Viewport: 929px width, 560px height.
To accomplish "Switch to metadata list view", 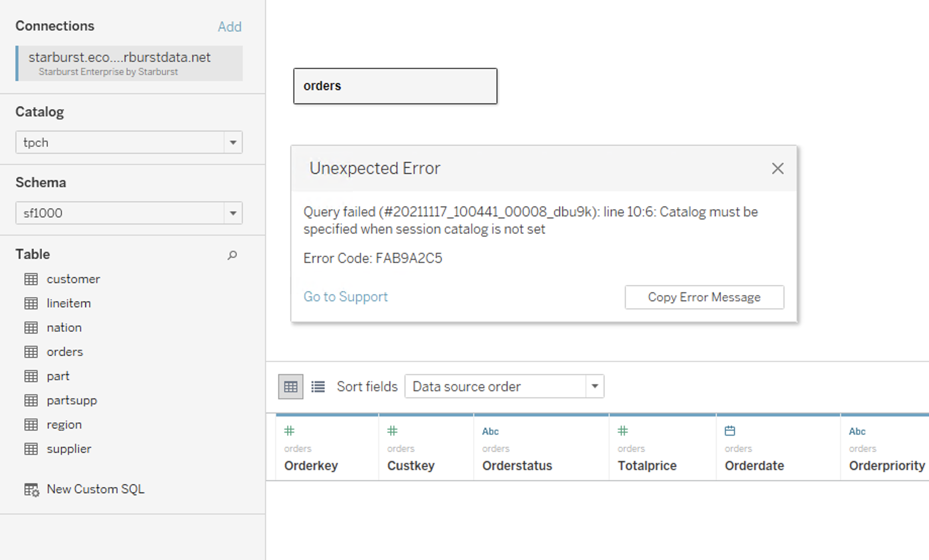I will pos(318,386).
